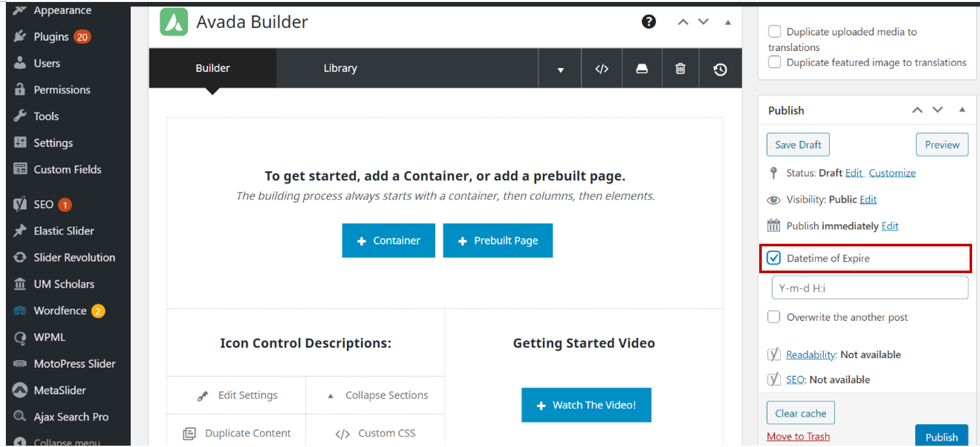Open Settings in the admin sidebar

[53, 142]
